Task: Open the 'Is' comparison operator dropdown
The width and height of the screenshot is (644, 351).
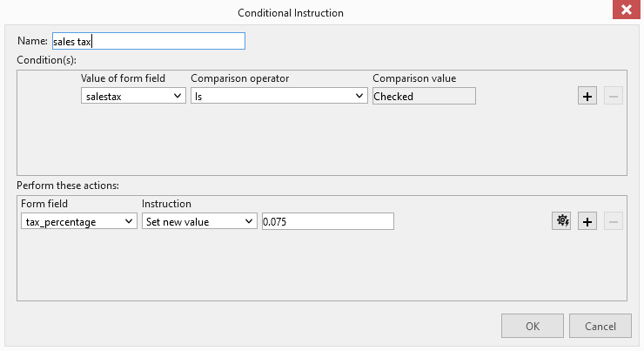Action: (x=278, y=96)
